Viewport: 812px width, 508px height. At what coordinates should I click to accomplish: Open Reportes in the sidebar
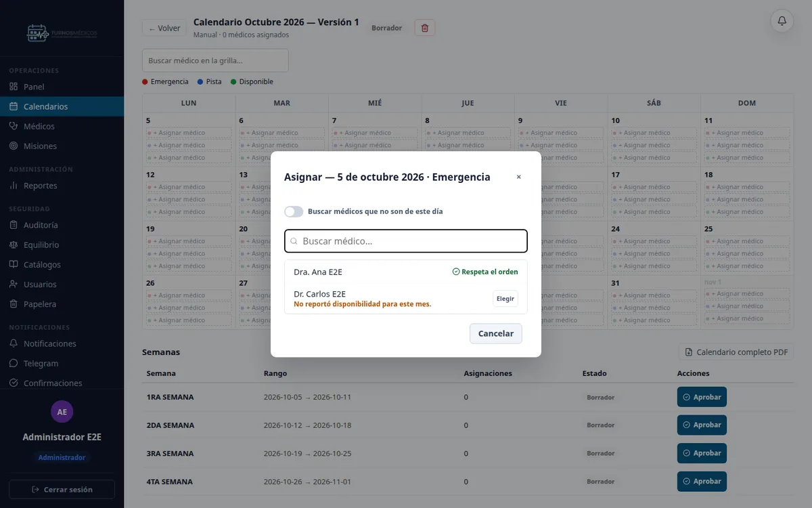pos(62,186)
